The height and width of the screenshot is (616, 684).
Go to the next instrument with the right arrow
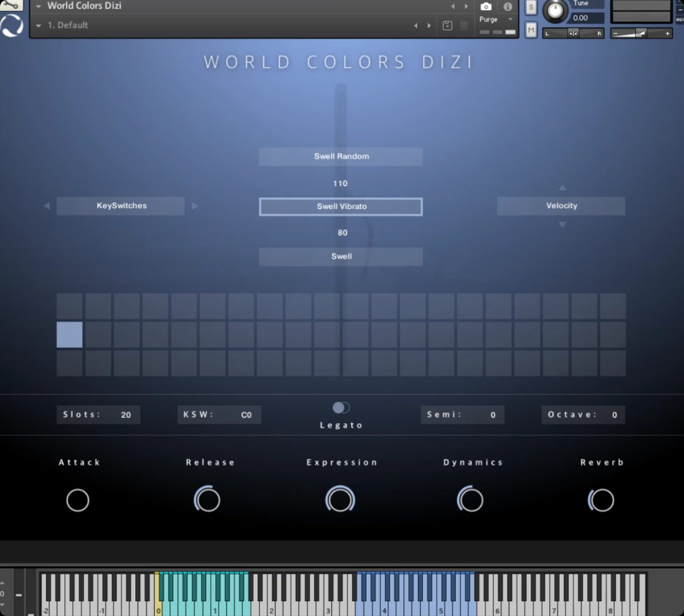click(466, 6)
